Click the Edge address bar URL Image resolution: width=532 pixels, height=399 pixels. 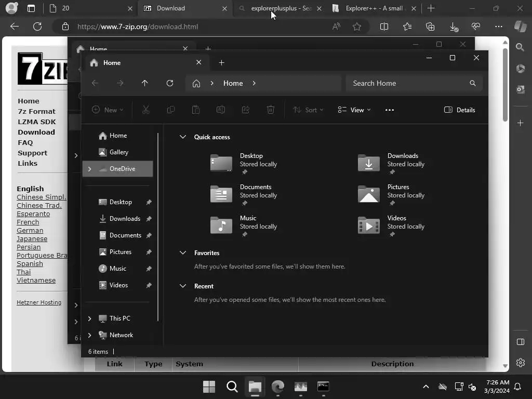click(137, 26)
